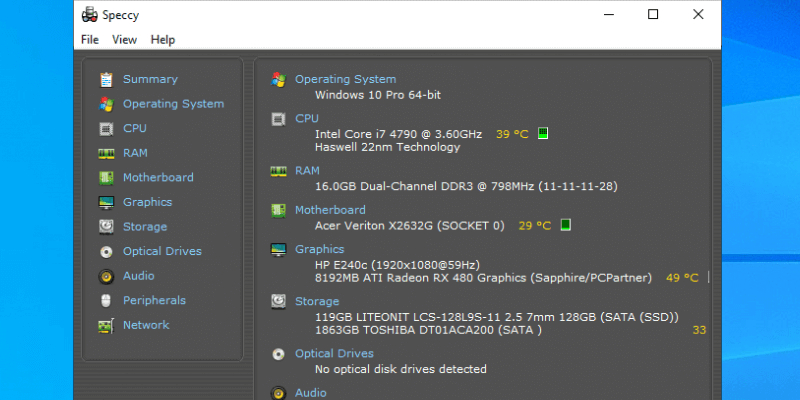Click the 'Windows 10 Pro 64-bit' text
The height and width of the screenshot is (400, 800).
pos(378,95)
